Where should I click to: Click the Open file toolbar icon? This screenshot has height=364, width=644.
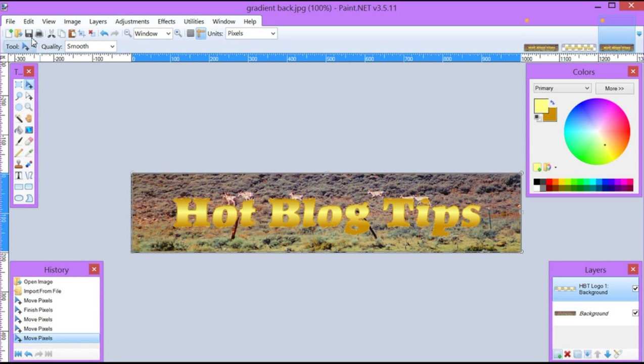pos(18,33)
